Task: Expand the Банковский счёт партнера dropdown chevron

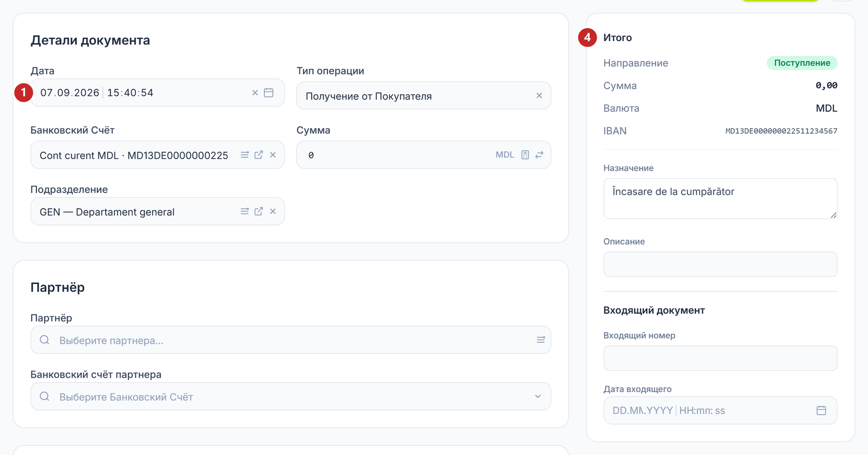Action: (x=538, y=397)
